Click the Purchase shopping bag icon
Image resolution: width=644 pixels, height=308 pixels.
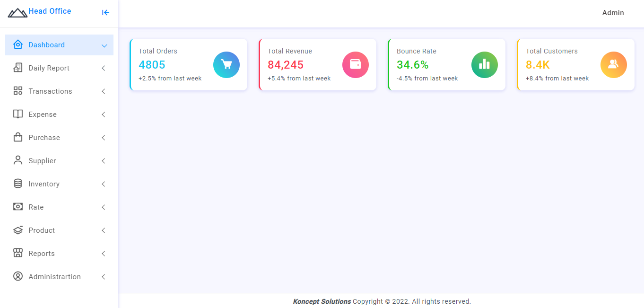[18, 137]
